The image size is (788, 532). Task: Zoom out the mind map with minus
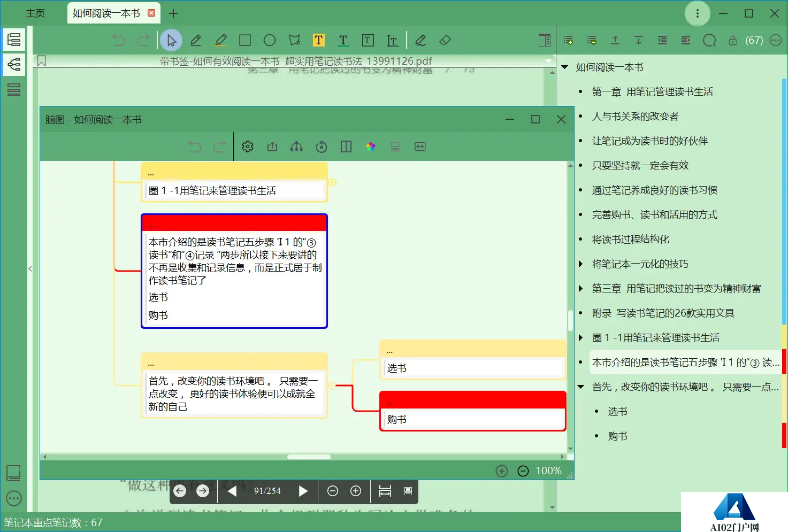(523, 471)
